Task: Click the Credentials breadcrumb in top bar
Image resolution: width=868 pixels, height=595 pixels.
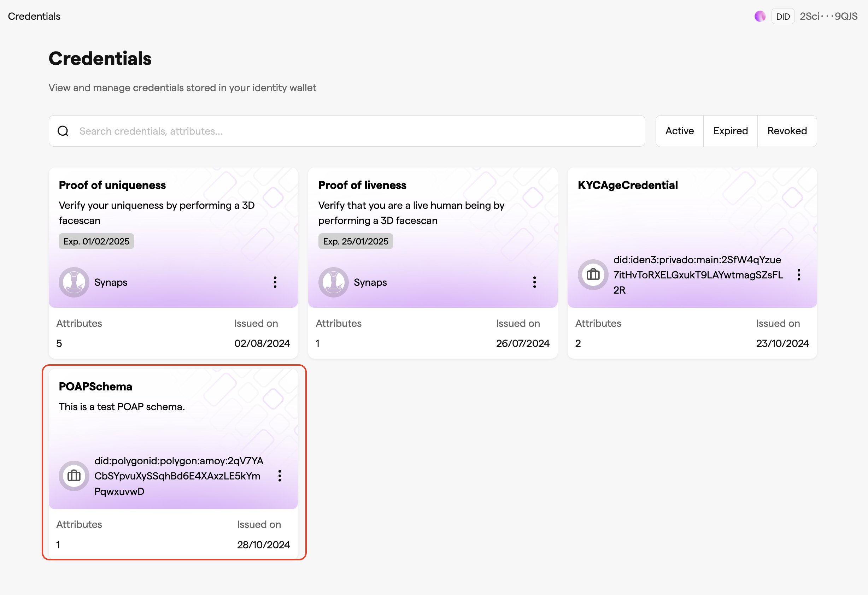Action: [34, 17]
